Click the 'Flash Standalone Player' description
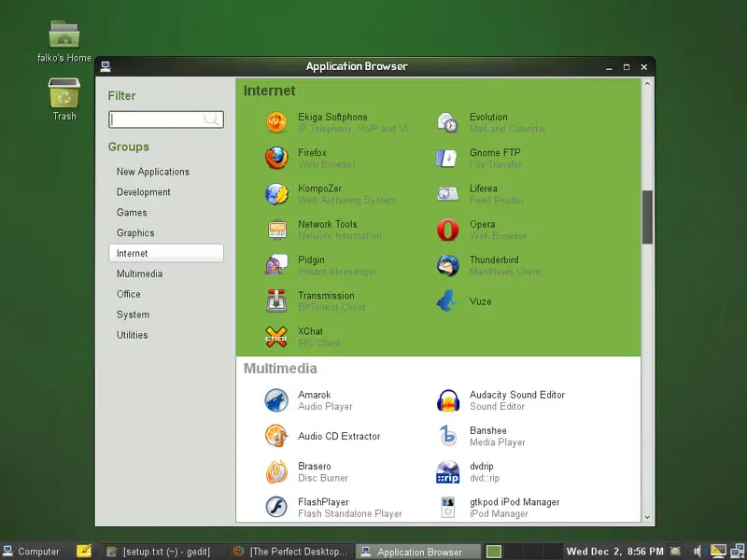The image size is (747, 560). [x=350, y=514]
